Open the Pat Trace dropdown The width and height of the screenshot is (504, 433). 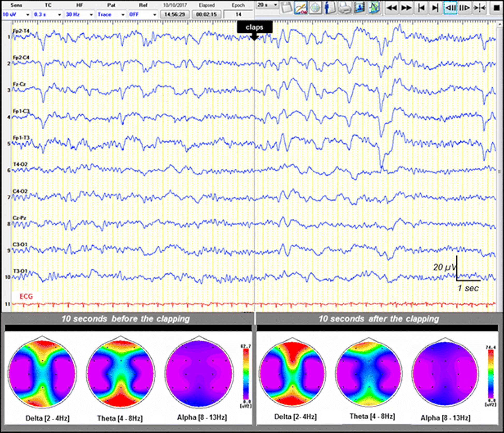(111, 14)
